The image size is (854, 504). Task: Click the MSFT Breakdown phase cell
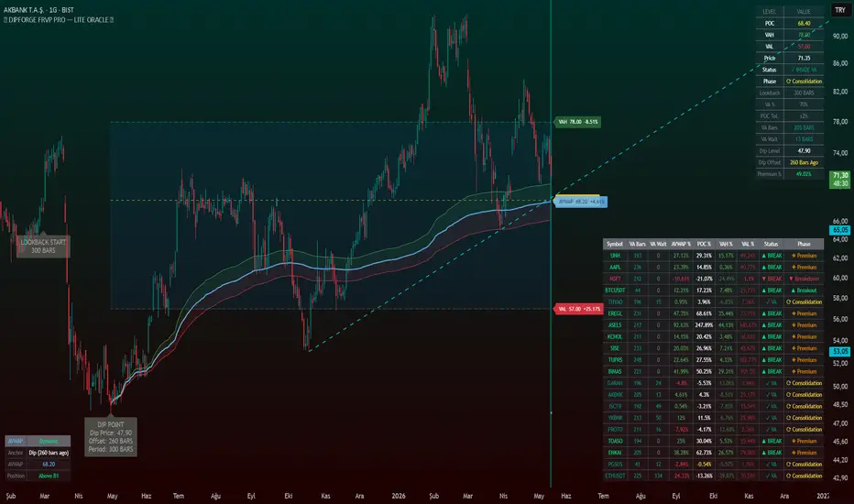click(804, 279)
